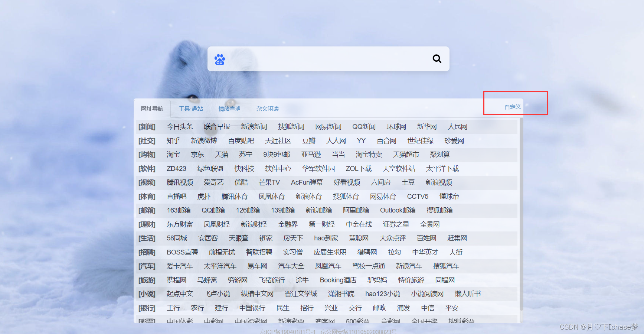This screenshot has height=334, width=644.
Task: Click the [邮箱] category label
Action: click(x=147, y=210)
